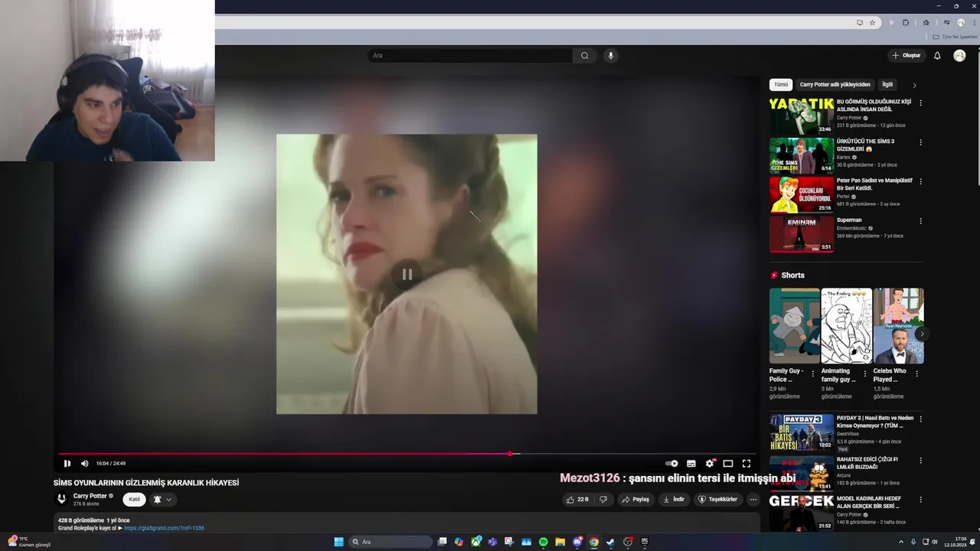Click the Windows taskbar search box
The width and height of the screenshot is (980, 551).
pos(390,542)
